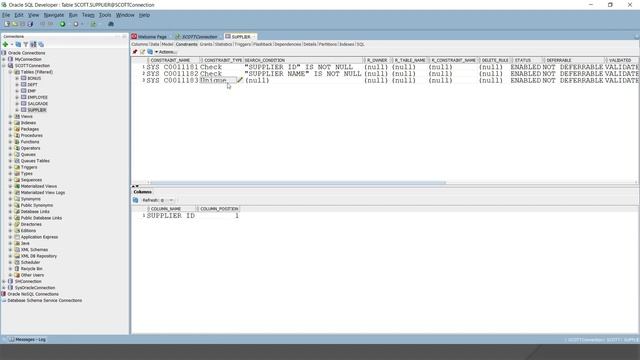Select the Materialized View Logs node
Image resolution: width=640 pixels, height=360 pixels.
43,192
